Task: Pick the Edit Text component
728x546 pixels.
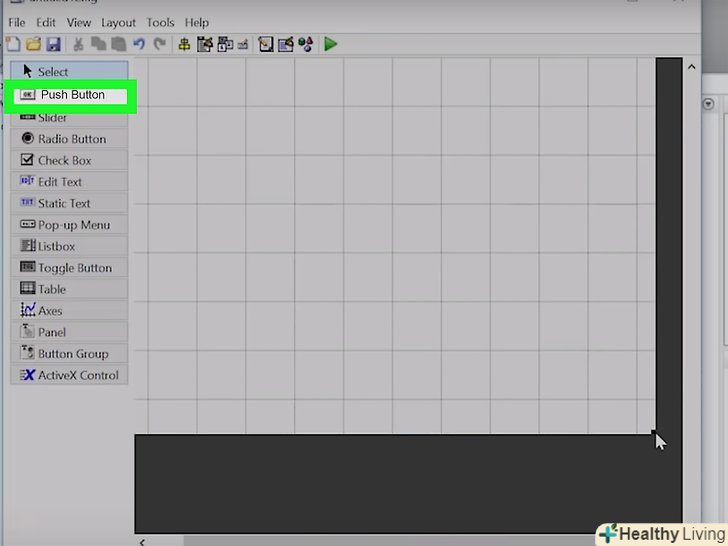Action: [69, 182]
